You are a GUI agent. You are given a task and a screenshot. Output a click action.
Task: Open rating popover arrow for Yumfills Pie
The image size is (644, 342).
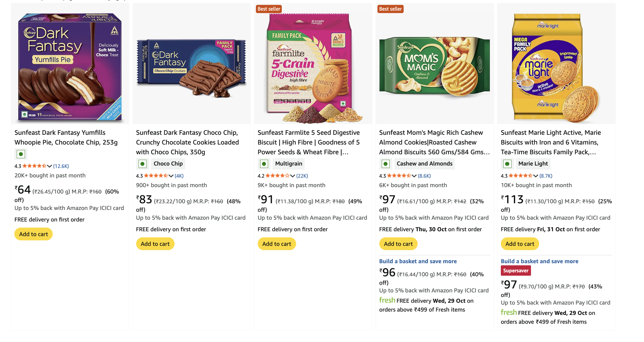tap(50, 166)
